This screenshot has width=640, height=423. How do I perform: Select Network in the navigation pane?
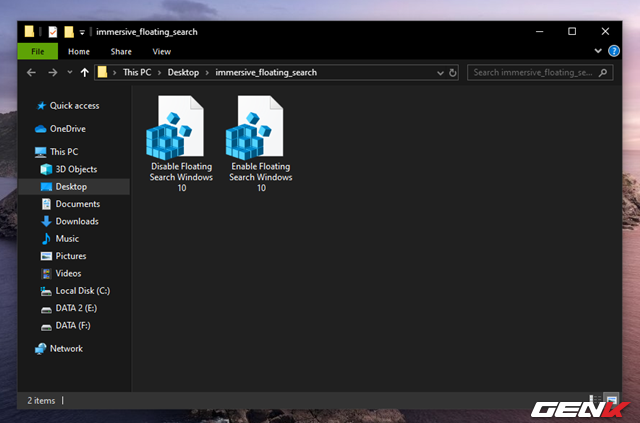(x=59, y=349)
